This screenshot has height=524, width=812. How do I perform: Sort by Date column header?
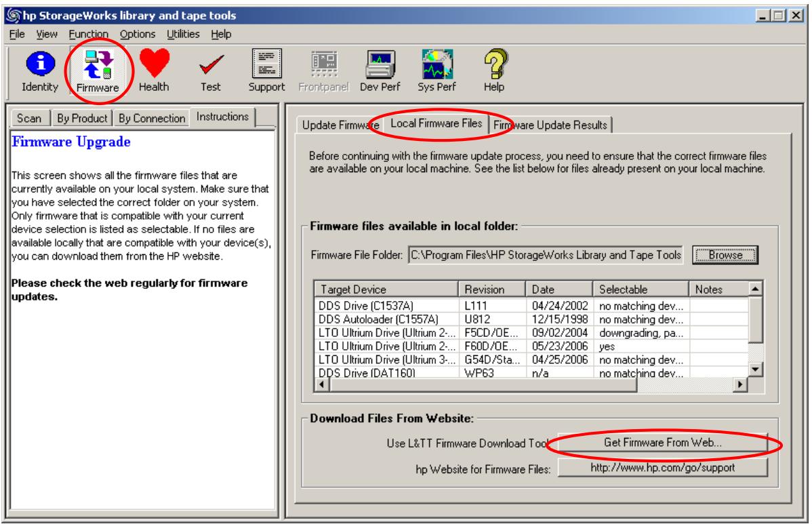(559, 289)
